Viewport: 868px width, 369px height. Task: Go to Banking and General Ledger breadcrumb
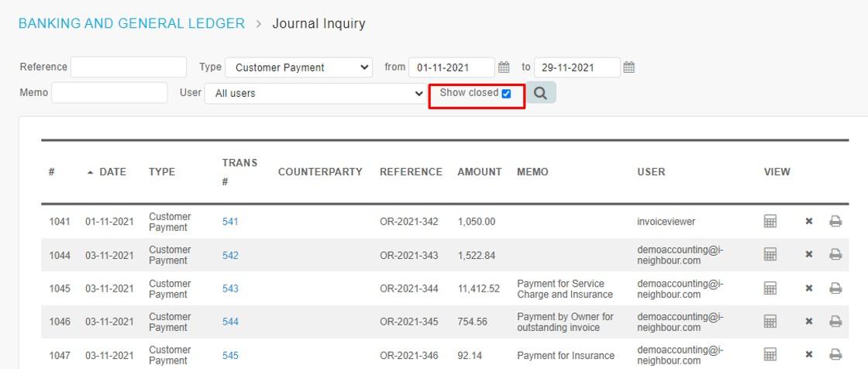tap(132, 24)
